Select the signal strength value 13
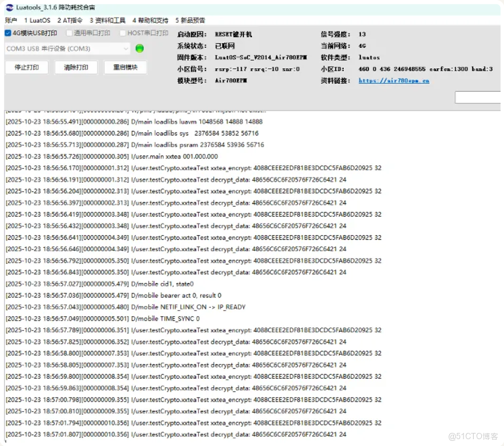This screenshot has height=446, width=504. 362,34
